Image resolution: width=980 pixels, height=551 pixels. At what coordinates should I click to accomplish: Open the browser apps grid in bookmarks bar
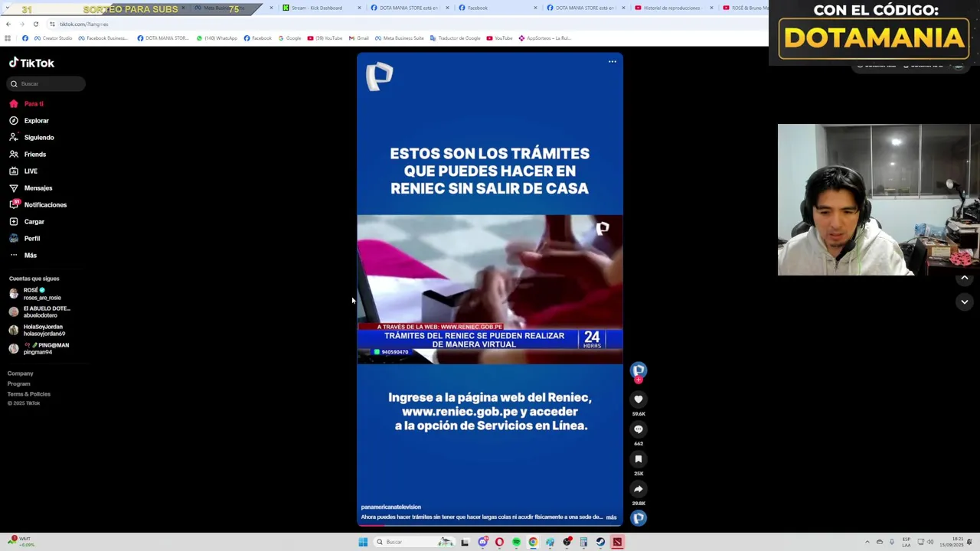pos(8,38)
